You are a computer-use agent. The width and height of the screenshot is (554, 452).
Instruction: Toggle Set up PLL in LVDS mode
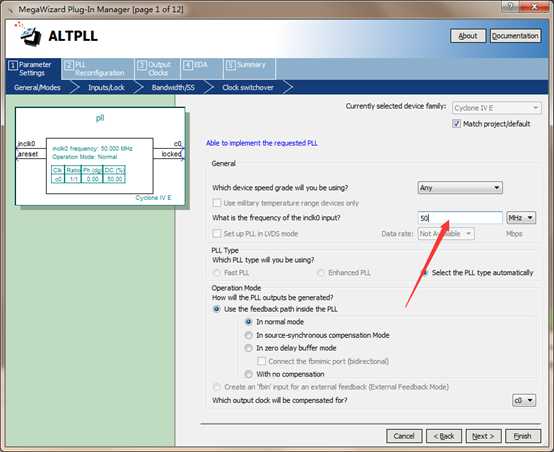click(216, 234)
